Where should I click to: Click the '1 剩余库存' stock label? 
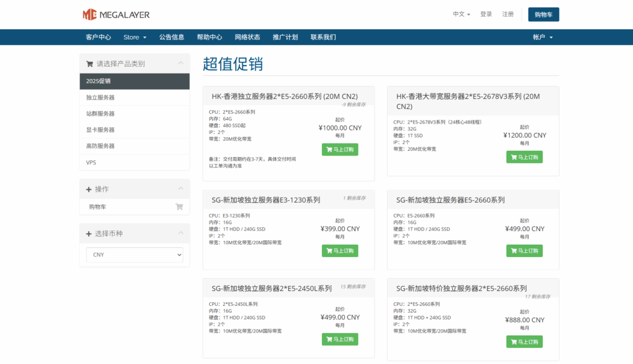coord(354,198)
